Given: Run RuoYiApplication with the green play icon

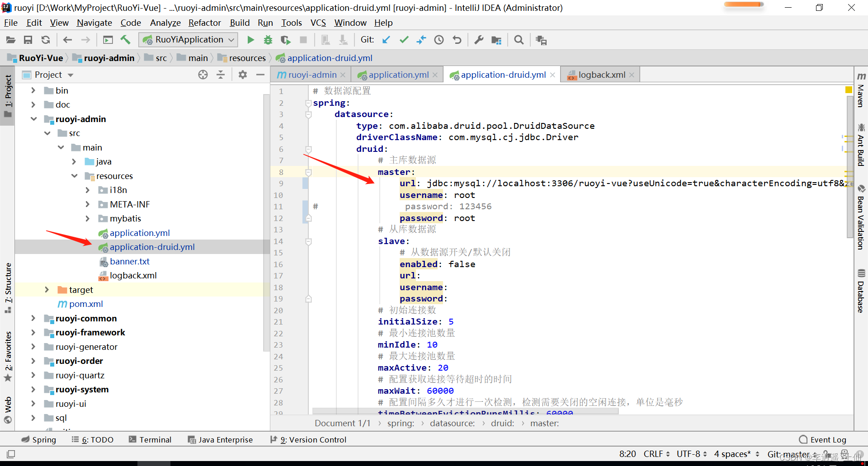Looking at the screenshot, I should (250, 40).
